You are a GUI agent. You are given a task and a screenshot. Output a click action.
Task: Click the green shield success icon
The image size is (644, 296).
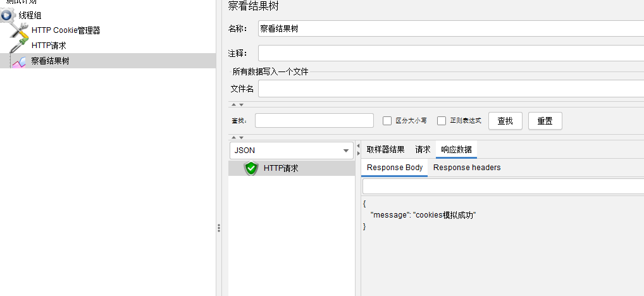251,168
